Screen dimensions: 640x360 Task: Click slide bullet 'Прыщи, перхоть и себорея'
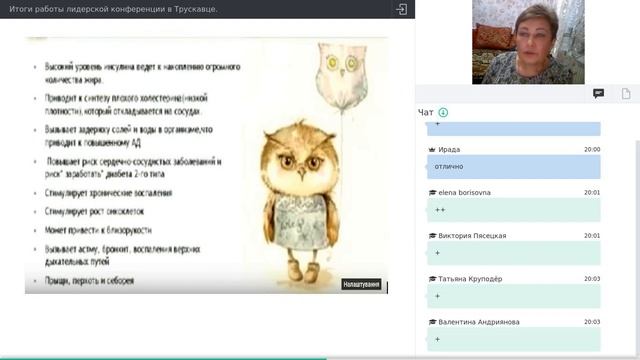[x=89, y=281]
